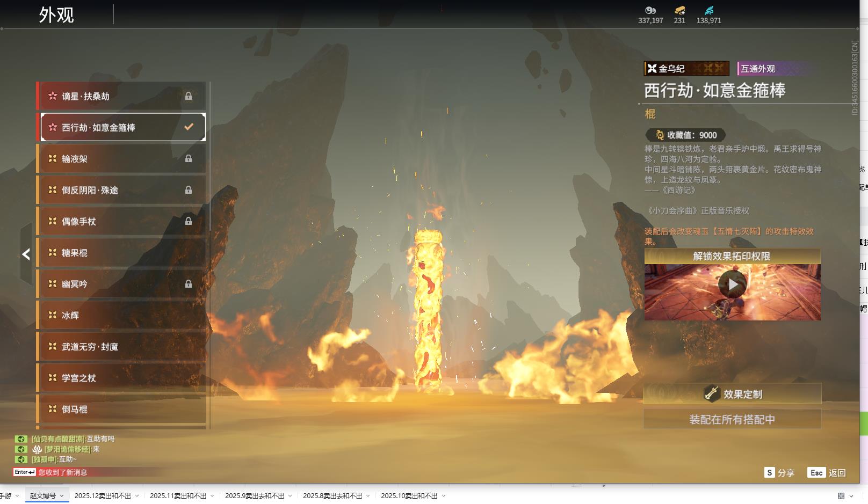Open dropdown on 2025.12卖出和不出 sheet tab
The height and width of the screenshot is (504, 868).
point(137,496)
